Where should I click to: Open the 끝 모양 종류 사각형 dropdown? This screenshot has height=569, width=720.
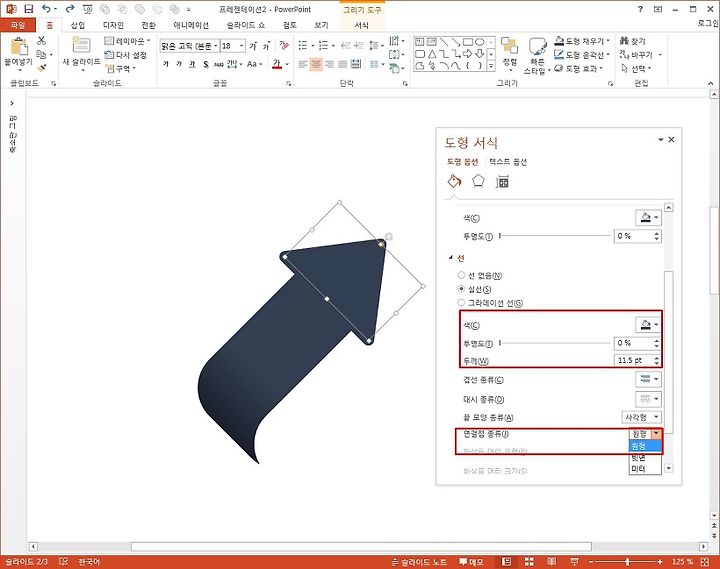[x=641, y=417]
